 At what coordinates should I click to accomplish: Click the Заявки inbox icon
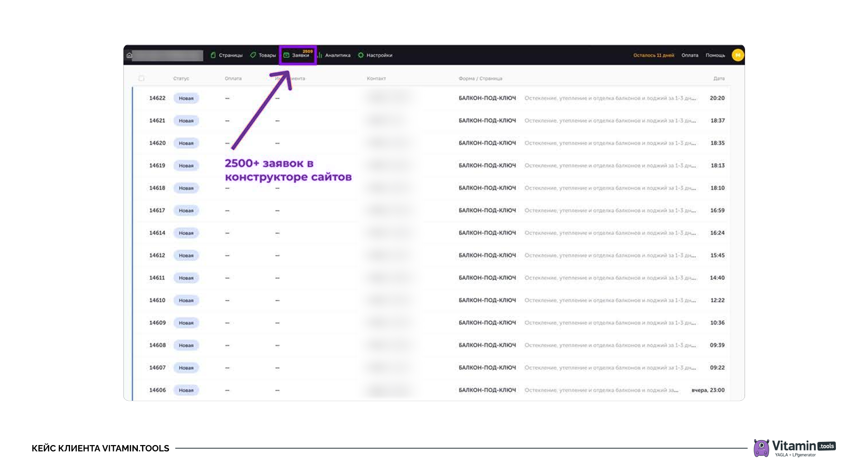(286, 55)
